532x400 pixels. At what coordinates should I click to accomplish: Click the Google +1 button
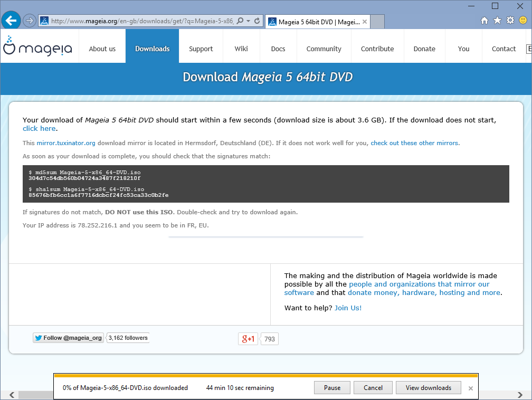[x=248, y=339]
